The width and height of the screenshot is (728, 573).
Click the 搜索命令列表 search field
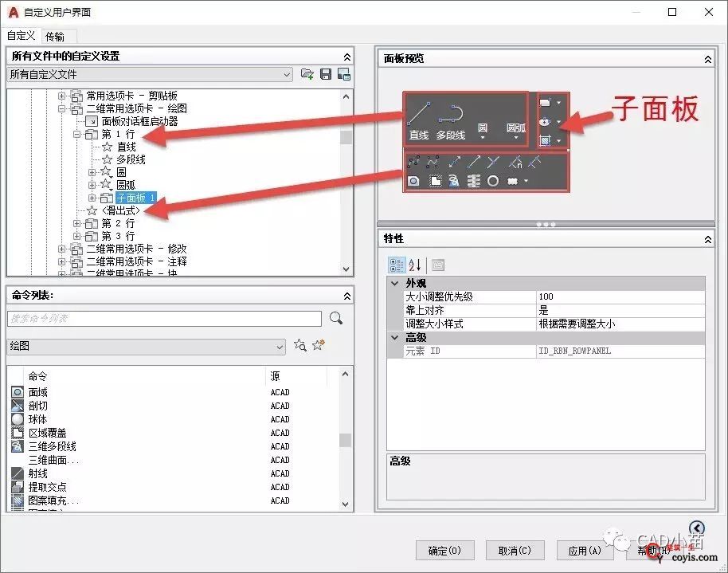tap(164, 319)
